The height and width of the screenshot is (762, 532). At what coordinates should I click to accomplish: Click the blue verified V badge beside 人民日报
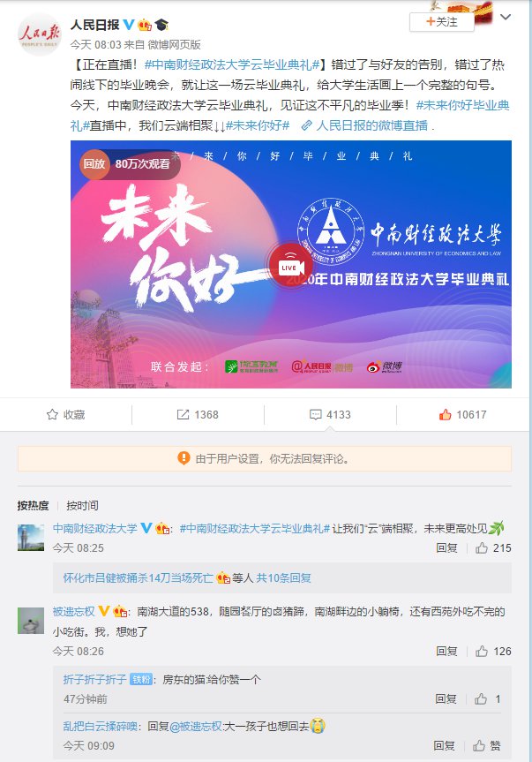point(129,25)
